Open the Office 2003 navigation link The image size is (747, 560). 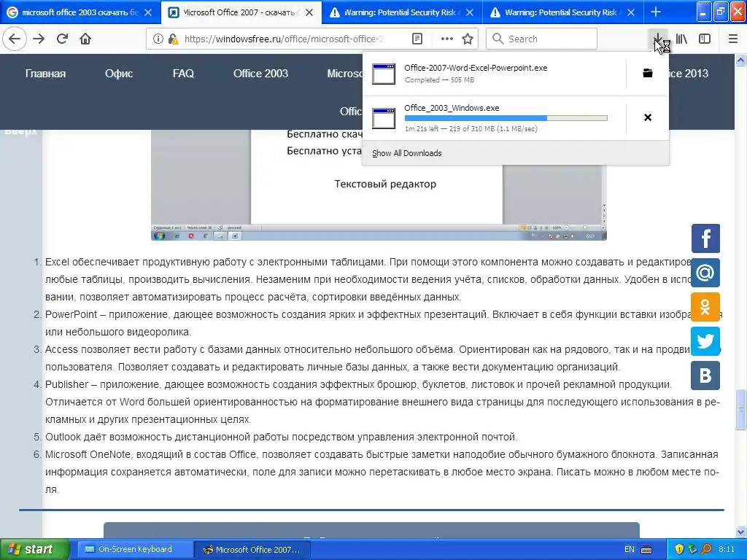[x=260, y=74]
